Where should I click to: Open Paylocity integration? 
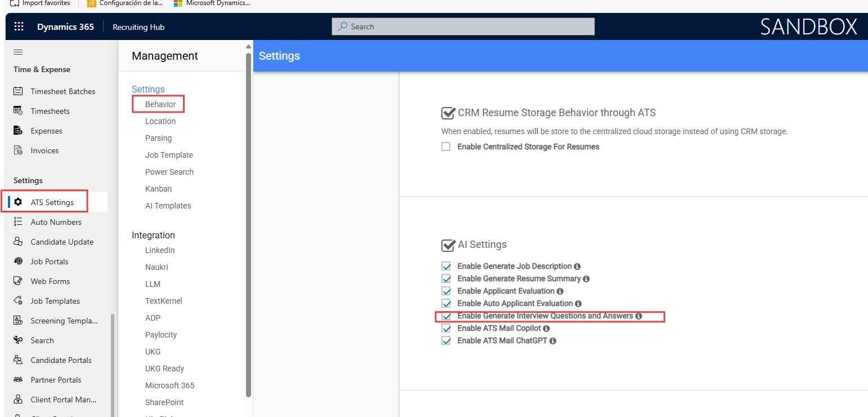[161, 335]
